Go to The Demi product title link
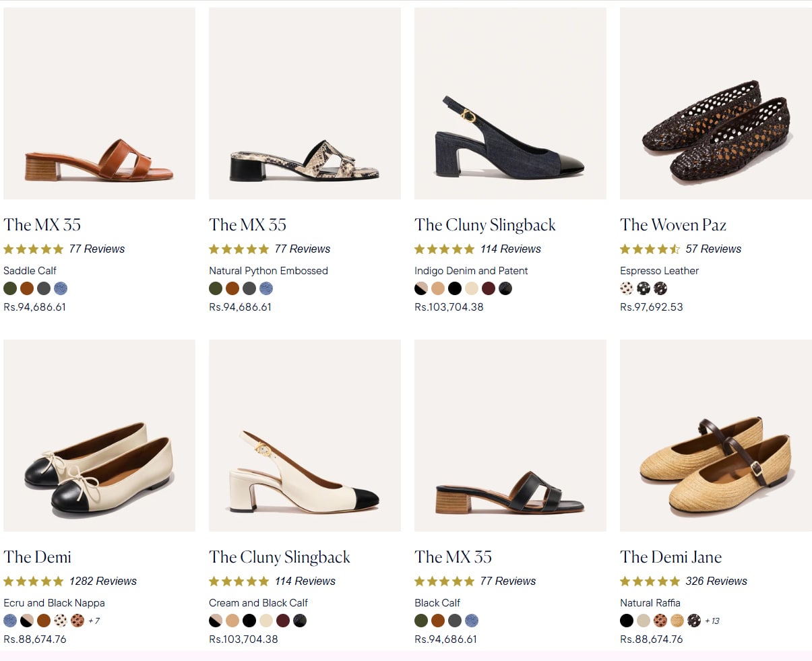 click(x=38, y=557)
